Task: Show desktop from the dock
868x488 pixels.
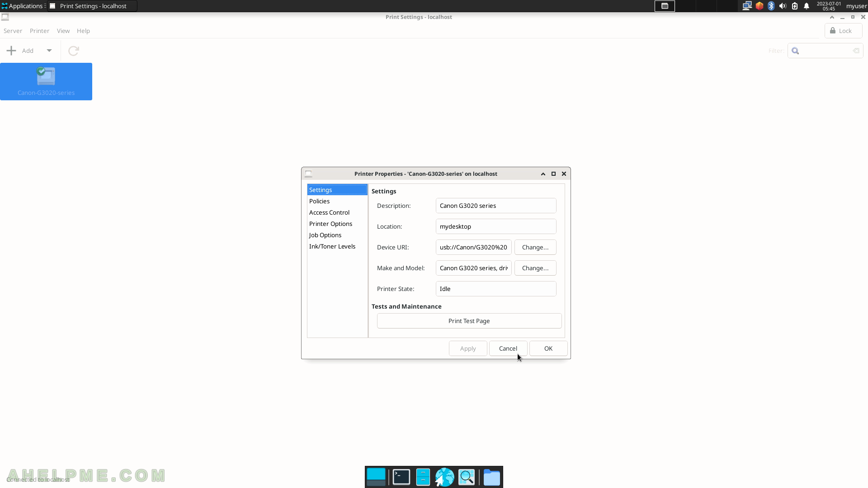Action: click(x=376, y=477)
